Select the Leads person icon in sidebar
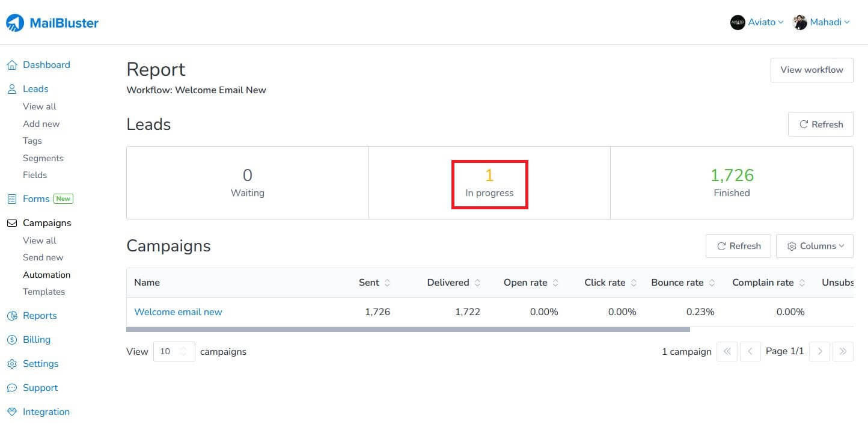This screenshot has width=868, height=439. (11, 88)
